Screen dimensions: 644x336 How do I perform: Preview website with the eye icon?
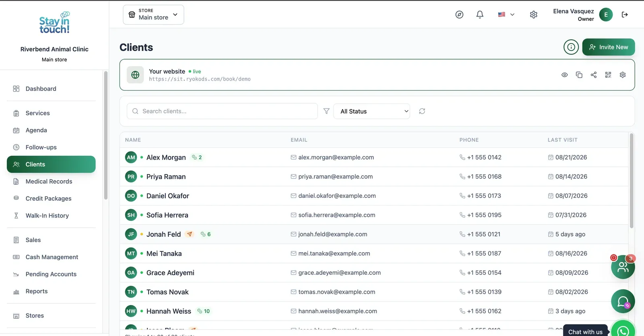click(x=564, y=75)
